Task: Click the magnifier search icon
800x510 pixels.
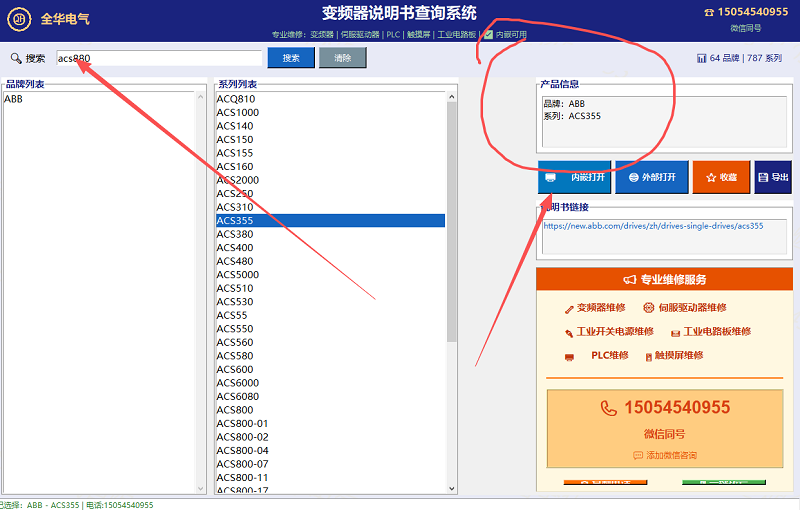Action: [x=16, y=58]
